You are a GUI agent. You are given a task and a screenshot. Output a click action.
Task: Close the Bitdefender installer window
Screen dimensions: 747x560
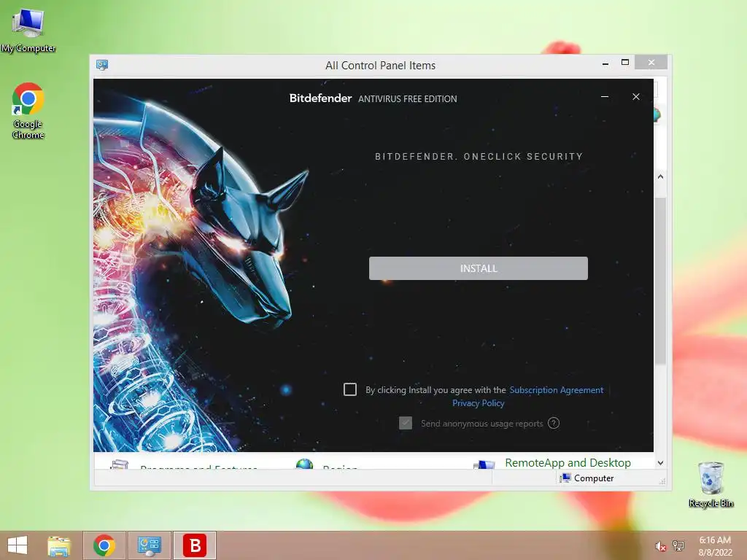coord(636,97)
